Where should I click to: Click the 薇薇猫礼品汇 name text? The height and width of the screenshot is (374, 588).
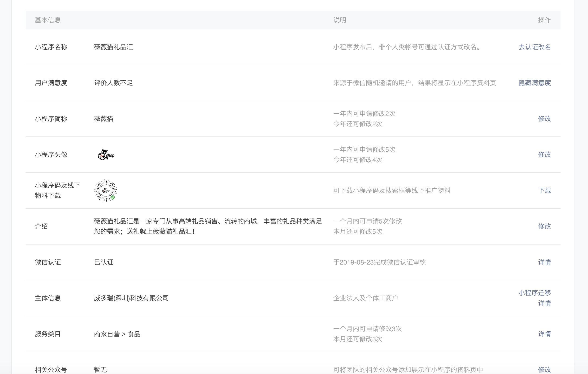coord(113,47)
